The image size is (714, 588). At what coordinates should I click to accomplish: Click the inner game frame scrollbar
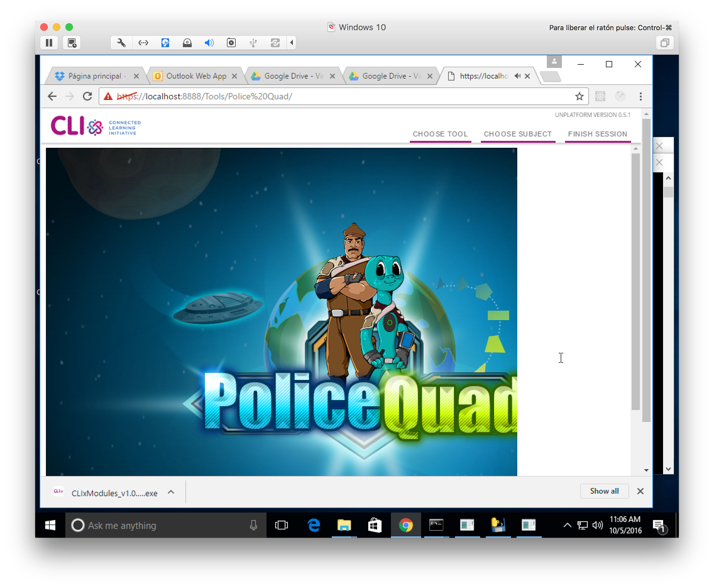pos(636,282)
